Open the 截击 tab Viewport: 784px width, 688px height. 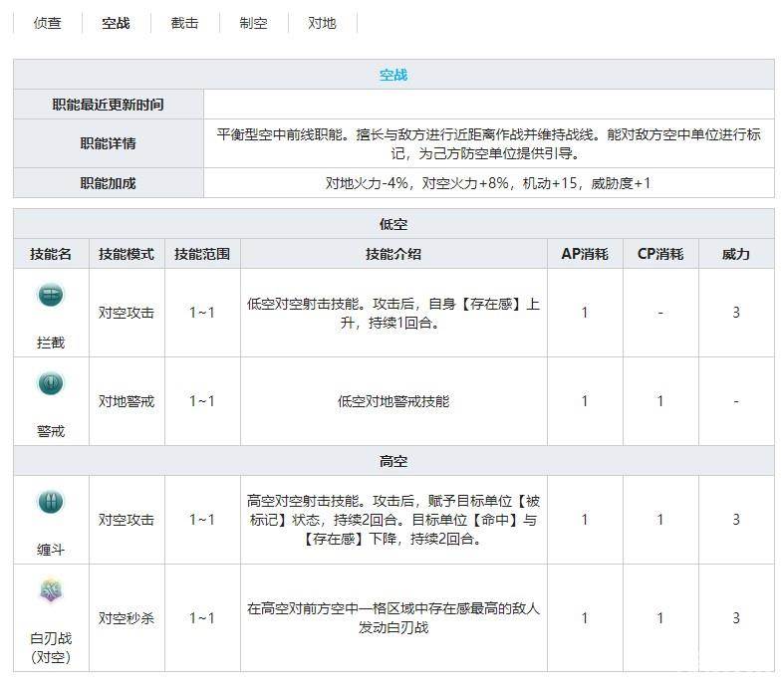pyautogui.click(x=184, y=23)
